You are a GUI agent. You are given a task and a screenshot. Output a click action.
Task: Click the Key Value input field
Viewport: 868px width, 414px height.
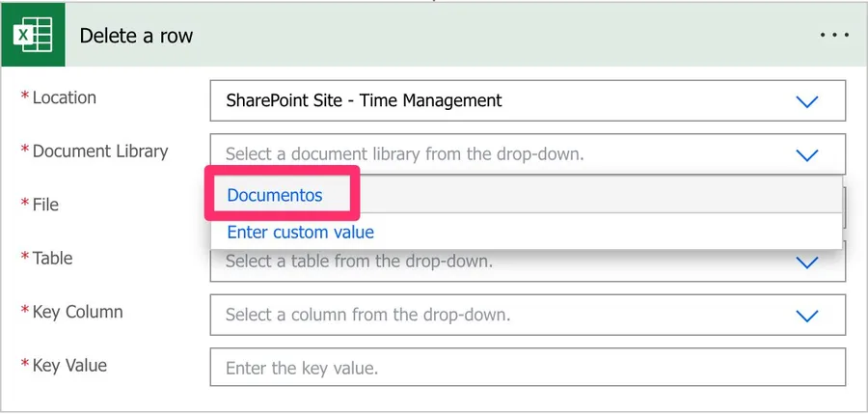click(x=527, y=369)
